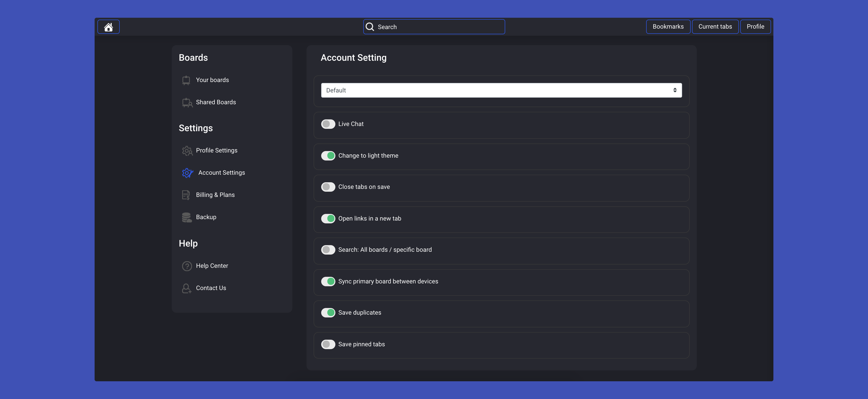
Task: Select Account Settings in sidebar
Action: pyautogui.click(x=221, y=173)
